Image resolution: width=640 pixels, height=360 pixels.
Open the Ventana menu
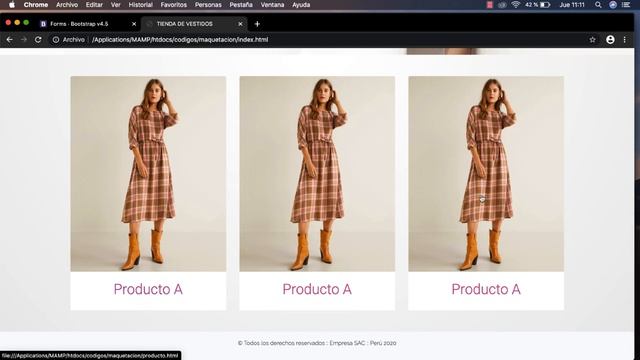pyautogui.click(x=272, y=5)
